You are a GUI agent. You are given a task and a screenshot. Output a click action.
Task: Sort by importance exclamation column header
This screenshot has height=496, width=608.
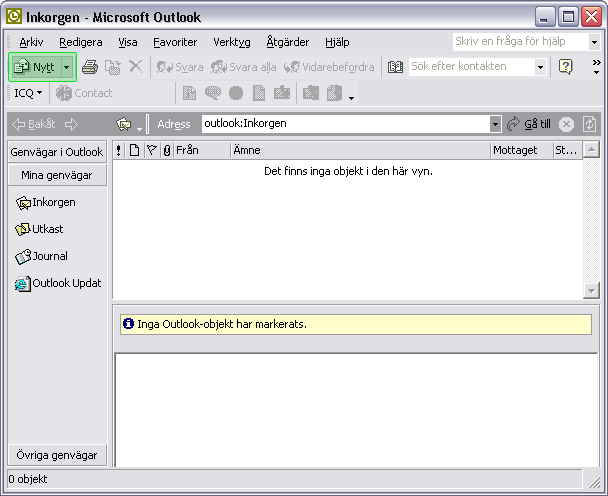(120, 150)
